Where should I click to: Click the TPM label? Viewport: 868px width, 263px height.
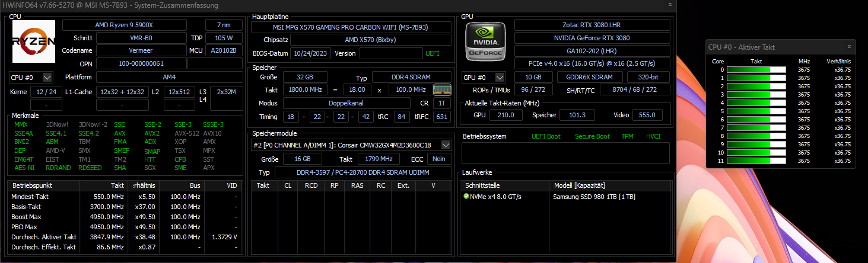(627, 136)
